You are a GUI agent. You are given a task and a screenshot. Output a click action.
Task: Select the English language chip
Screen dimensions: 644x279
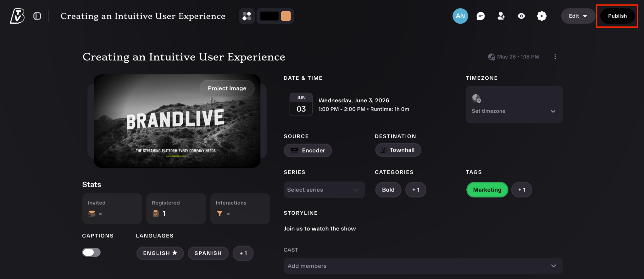pos(160,253)
